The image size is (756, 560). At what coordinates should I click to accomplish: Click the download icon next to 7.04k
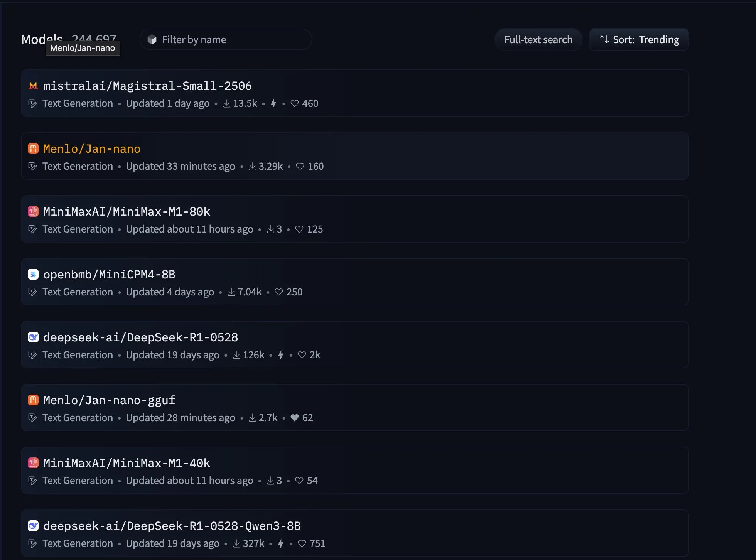[231, 292]
